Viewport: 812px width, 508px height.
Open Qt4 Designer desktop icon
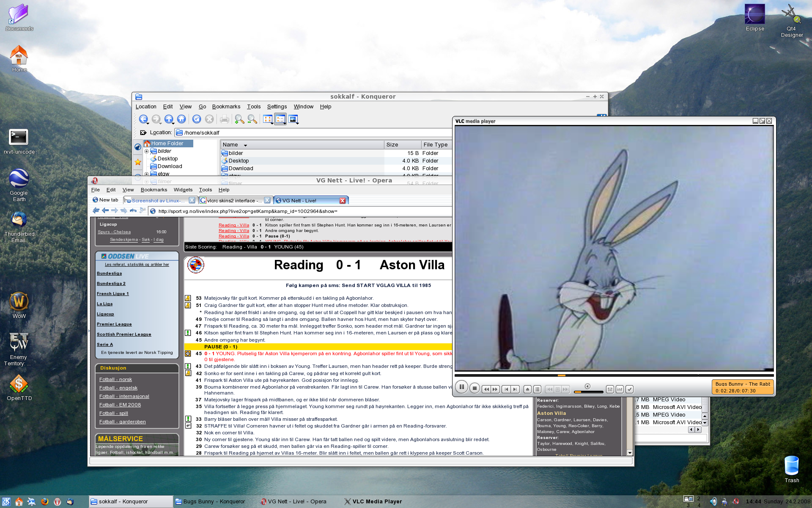coord(792,21)
